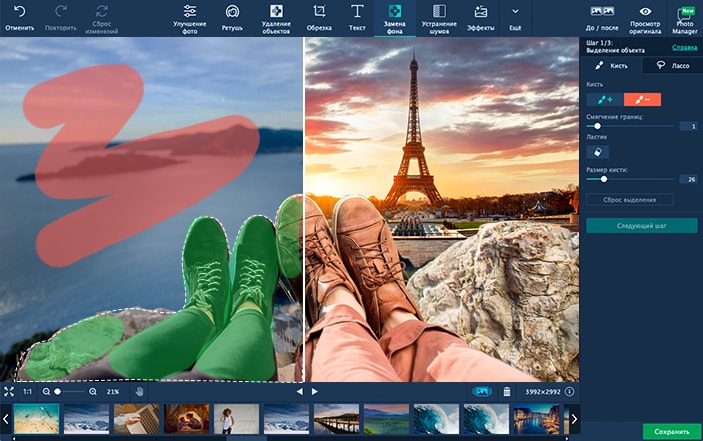This screenshot has width=703, height=441.
Task: Select the Обрезка crop tool
Action: (319, 17)
